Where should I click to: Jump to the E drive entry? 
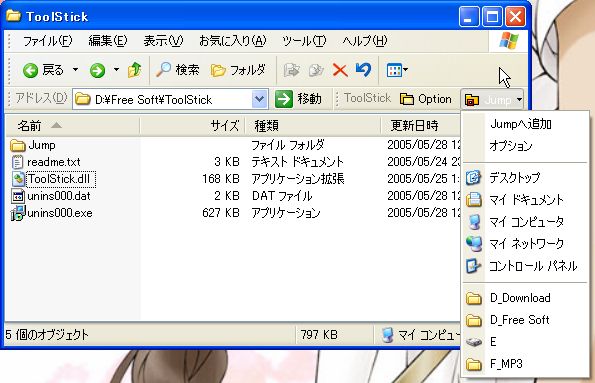526,342
